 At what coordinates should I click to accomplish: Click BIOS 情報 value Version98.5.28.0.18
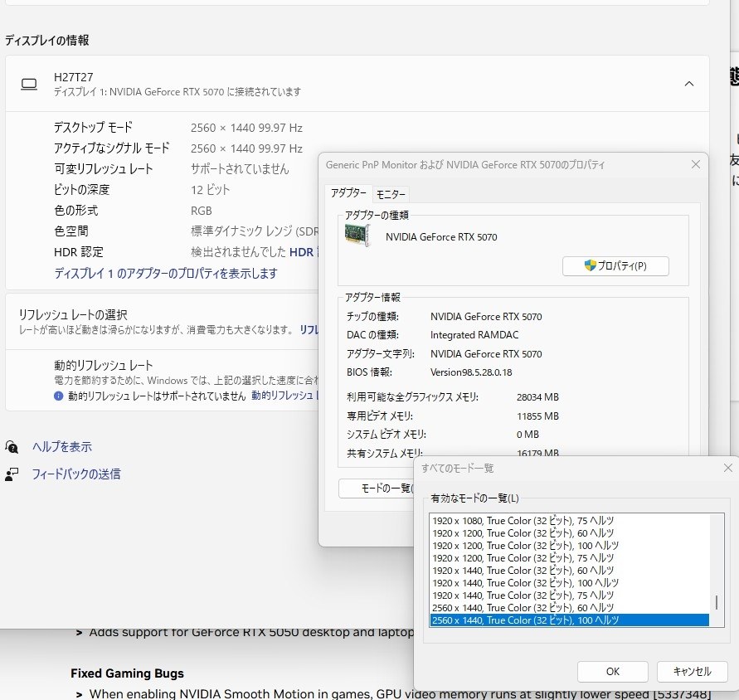471,372
